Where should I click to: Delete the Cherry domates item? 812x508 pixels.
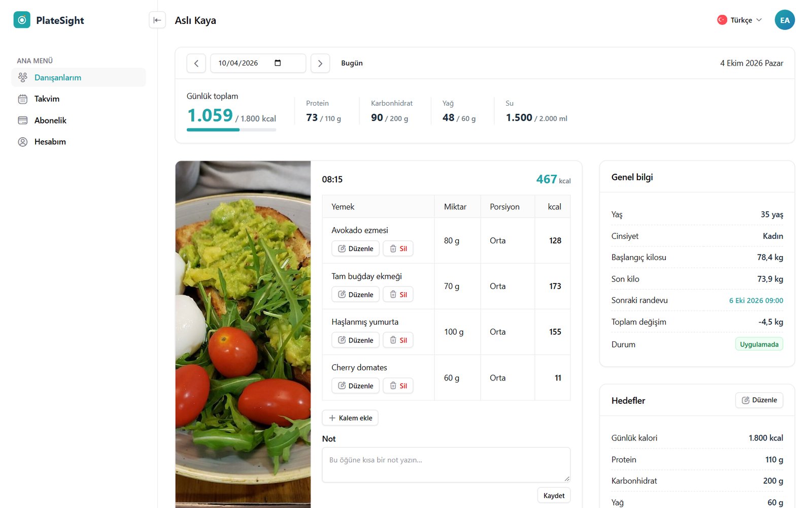(x=398, y=386)
